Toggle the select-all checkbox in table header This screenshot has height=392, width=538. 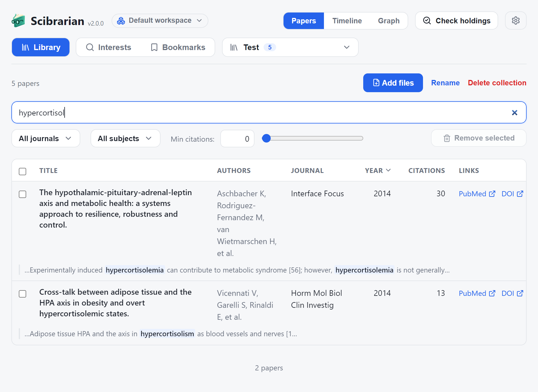22,171
